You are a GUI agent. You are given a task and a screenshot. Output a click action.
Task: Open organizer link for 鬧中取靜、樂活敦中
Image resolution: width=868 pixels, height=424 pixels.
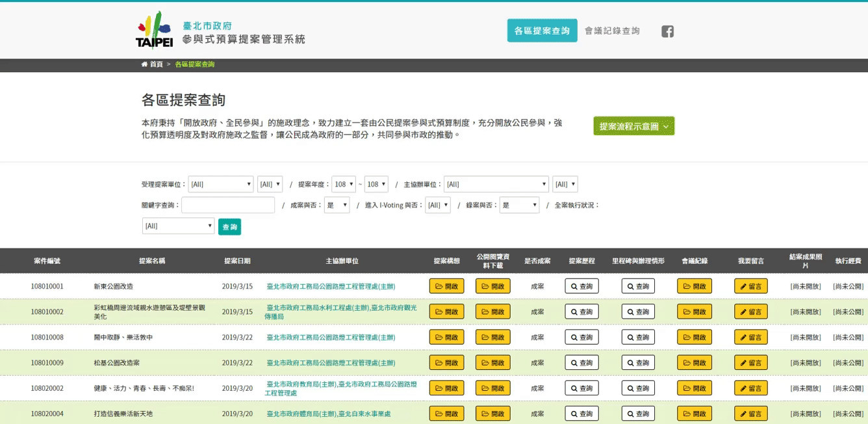(x=331, y=337)
